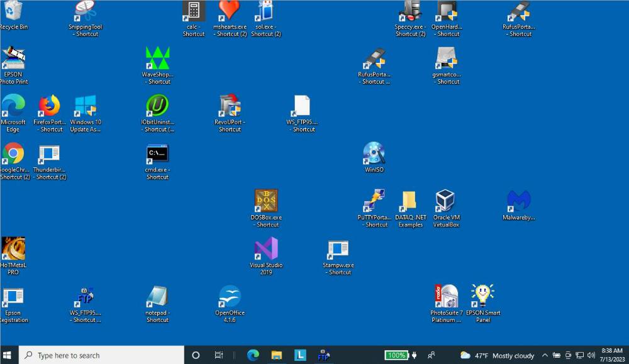Select the Malwarebytes desktop icon

tap(519, 205)
